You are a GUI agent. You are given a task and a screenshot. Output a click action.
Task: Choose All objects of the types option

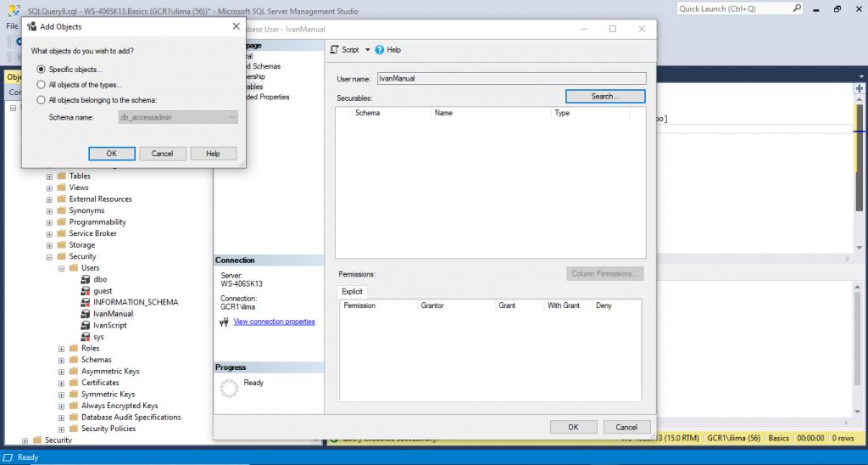pos(41,85)
